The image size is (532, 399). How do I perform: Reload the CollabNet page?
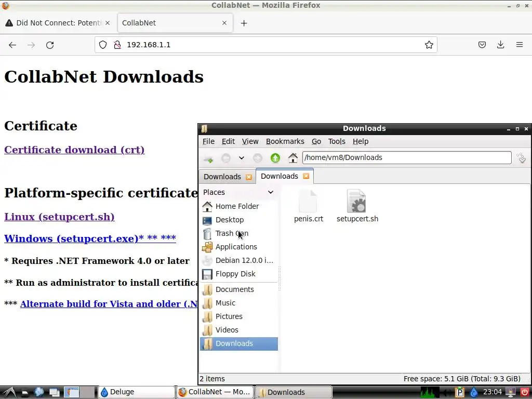tap(50, 45)
